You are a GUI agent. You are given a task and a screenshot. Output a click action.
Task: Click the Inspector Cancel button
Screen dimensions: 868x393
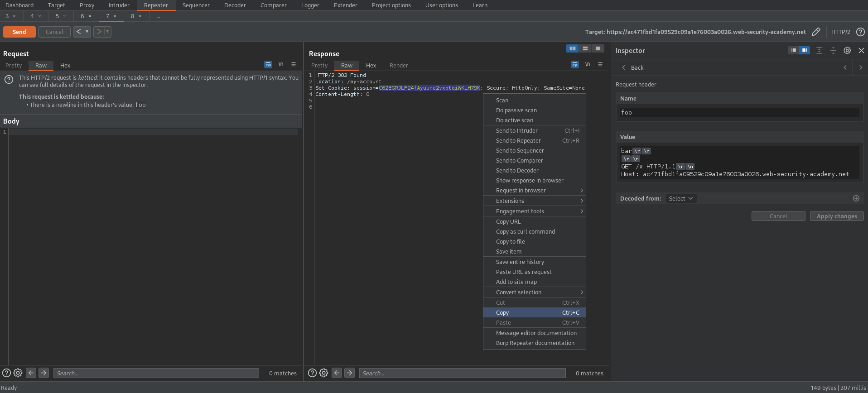(778, 216)
